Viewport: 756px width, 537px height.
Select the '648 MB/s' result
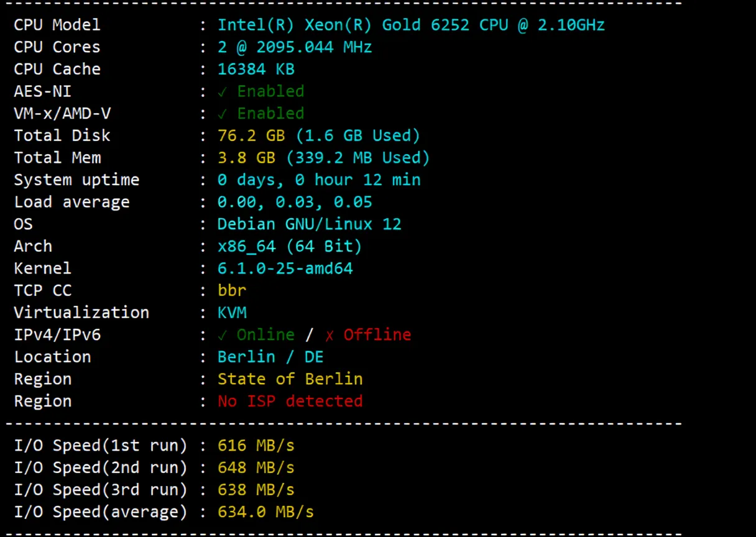[x=256, y=468]
